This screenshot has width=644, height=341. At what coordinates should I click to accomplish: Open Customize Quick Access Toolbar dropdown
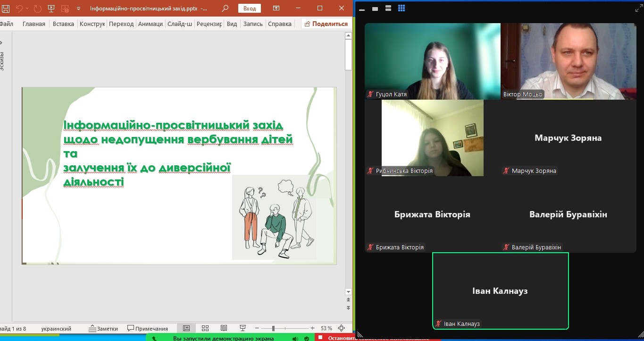[x=78, y=9]
